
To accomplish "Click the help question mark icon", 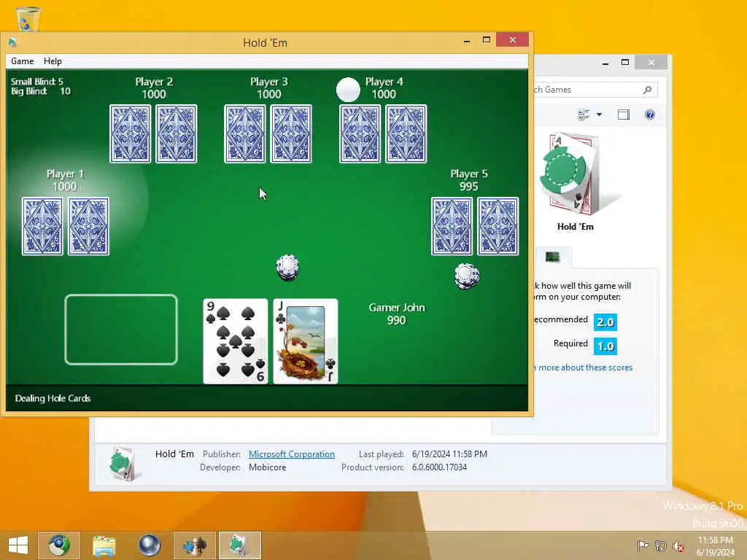I will point(650,114).
